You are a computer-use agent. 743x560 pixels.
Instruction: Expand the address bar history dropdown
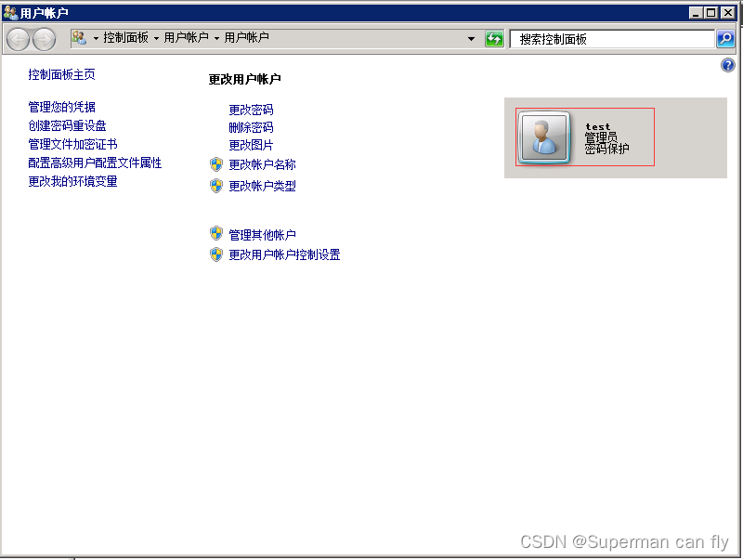point(471,39)
